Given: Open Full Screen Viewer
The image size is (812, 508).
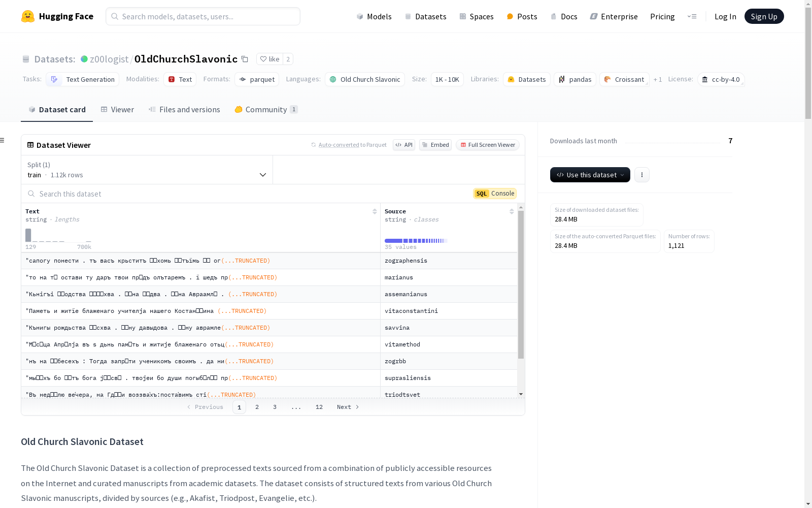Looking at the screenshot, I should click(488, 145).
